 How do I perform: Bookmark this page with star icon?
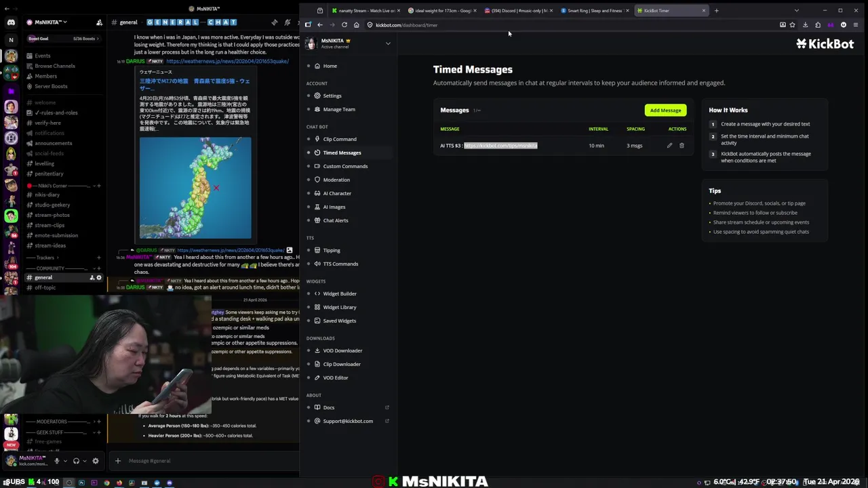point(792,25)
